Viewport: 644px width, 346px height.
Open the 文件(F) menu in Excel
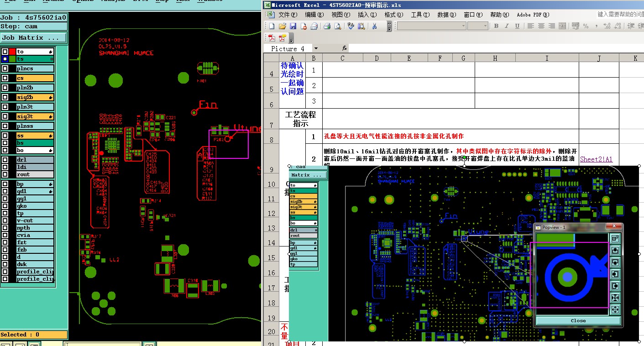[x=287, y=15]
